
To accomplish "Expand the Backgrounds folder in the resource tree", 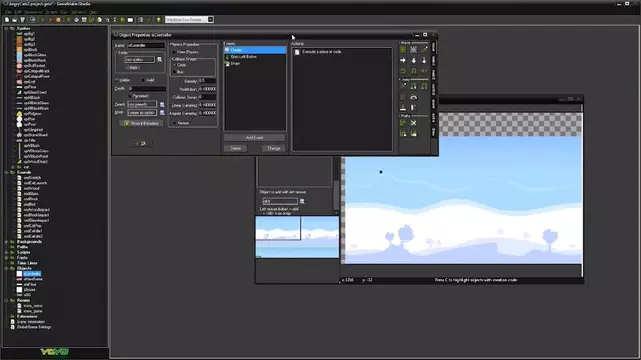I will [x=7, y=242].
